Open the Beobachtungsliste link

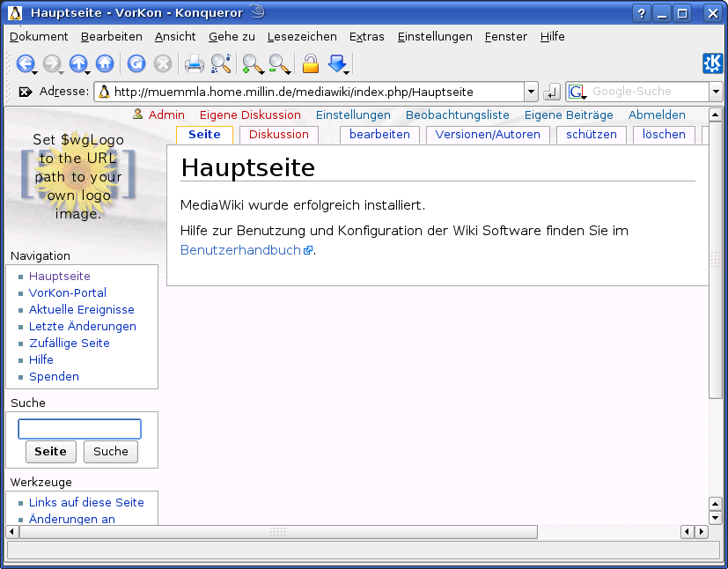coord(458,115)
